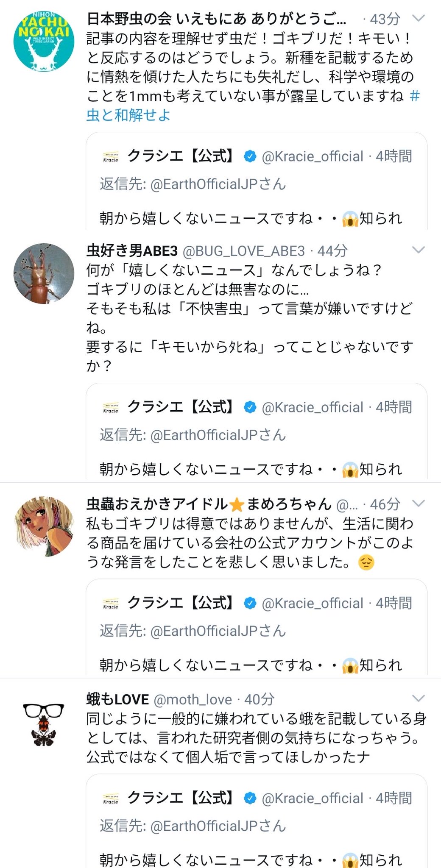Open the quoted Kracie tweet under まめろちゃん

[x=256, y=636]
